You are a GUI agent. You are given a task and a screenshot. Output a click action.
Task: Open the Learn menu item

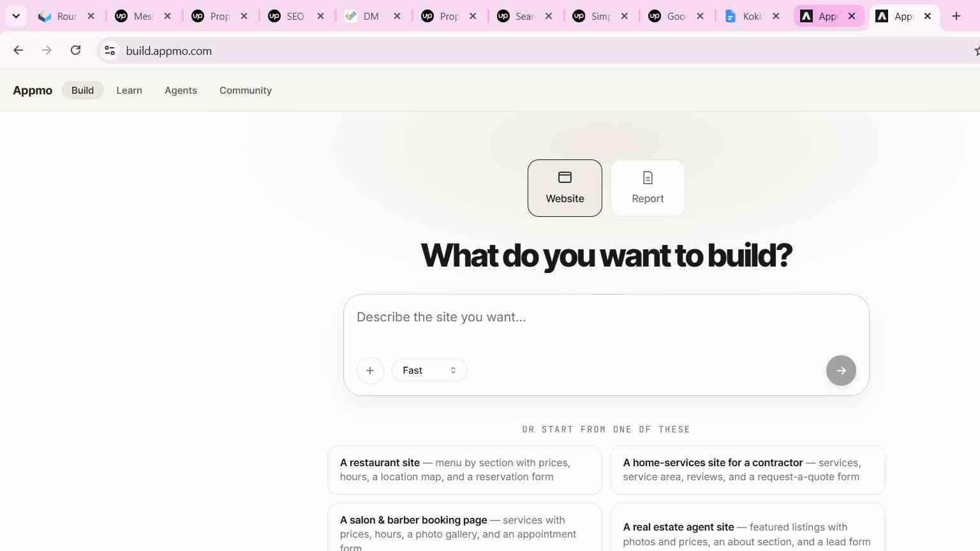pyautogui.click(x=129, y=91)
